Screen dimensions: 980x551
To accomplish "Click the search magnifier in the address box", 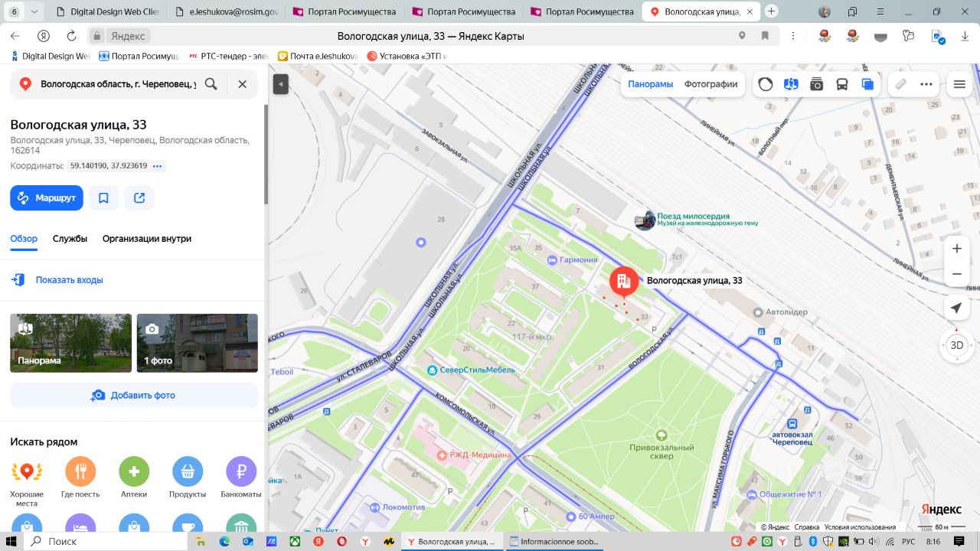I will 211,84.
